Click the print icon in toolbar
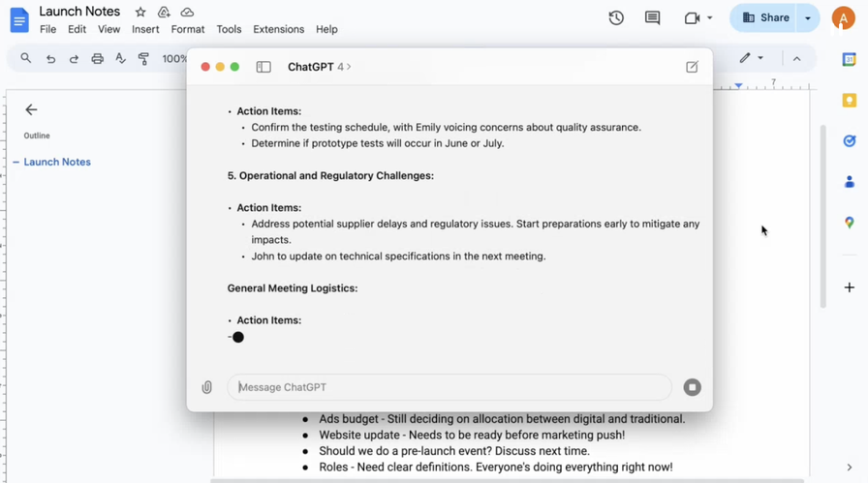This screenshot has width=868, height=483. click(x=97, y=59)
